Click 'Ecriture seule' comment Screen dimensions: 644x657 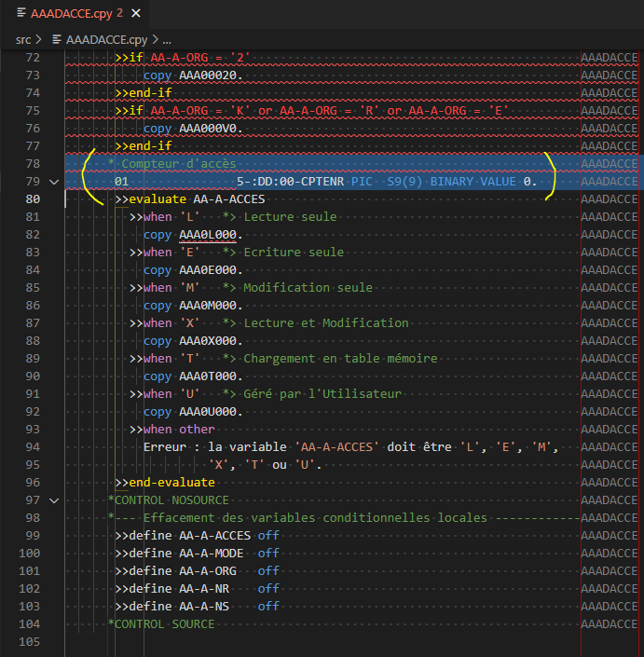[294, 253]
